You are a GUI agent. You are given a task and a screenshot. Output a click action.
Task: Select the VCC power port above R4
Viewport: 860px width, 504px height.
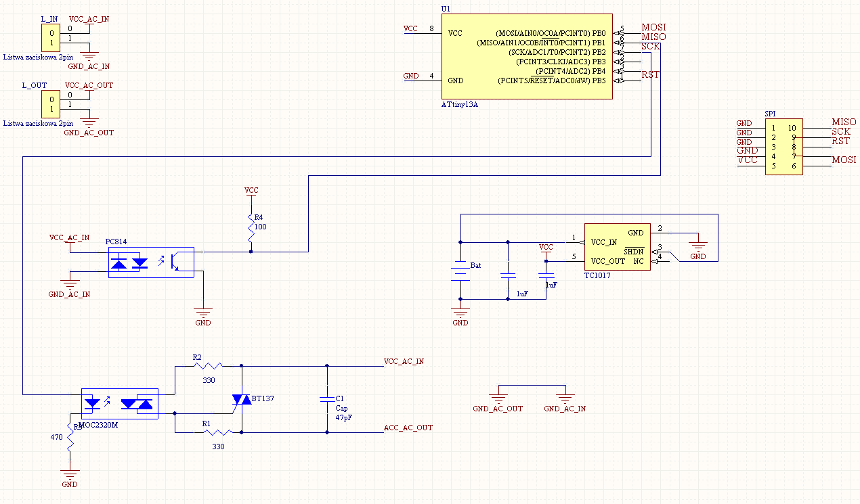(x=251, y=193)
